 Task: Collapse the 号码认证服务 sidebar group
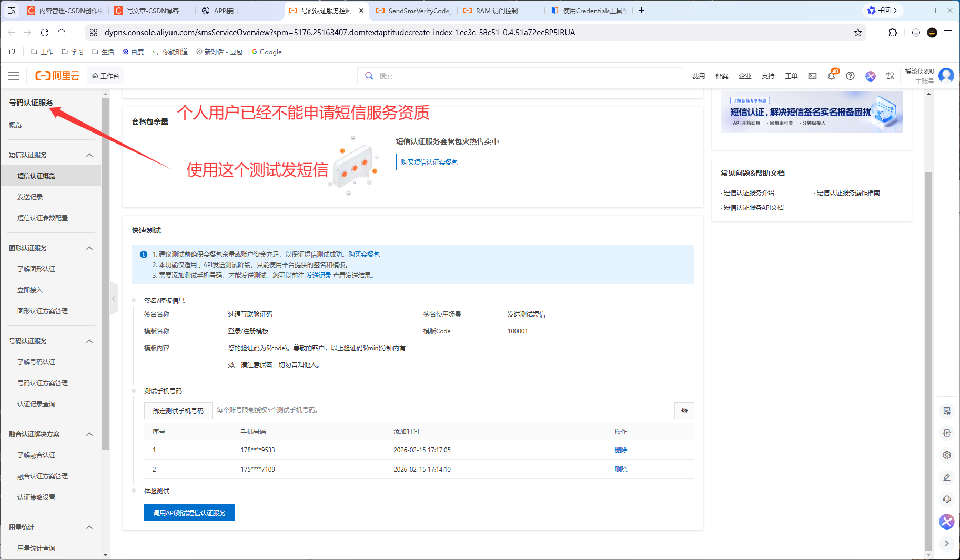(x=89, y=341)
